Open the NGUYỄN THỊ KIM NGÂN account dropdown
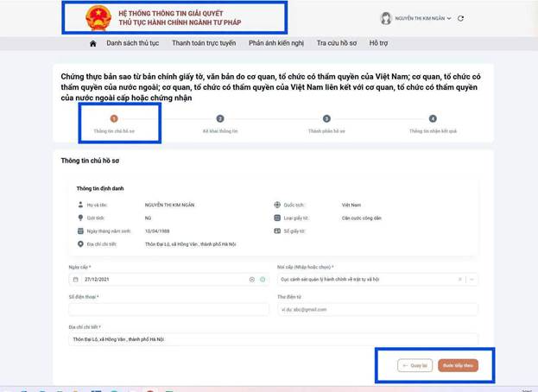The width and height of the screenshot is (538, 392). coord(423,18)
